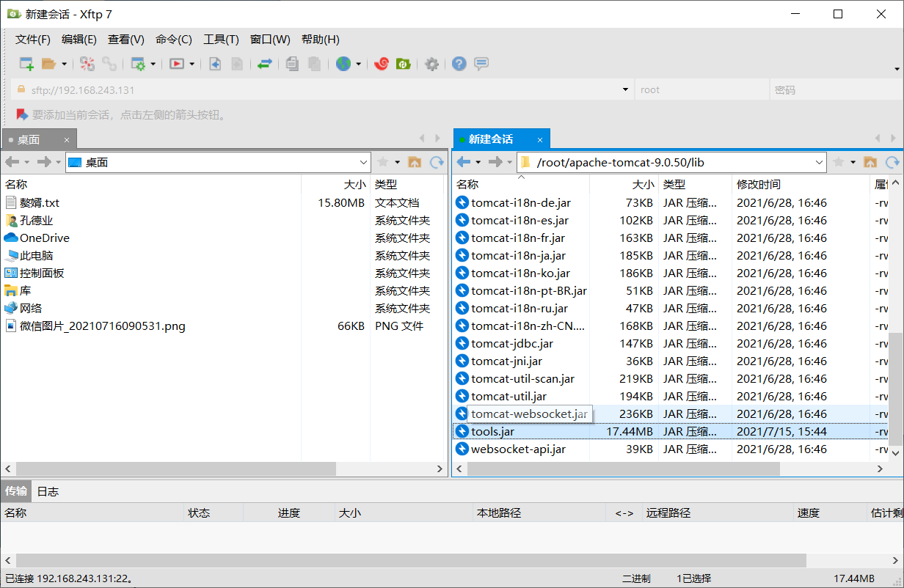Viewport: 904px width, 588px height.
Task: Close the 桌面 tab
Action: click(67, 139)
